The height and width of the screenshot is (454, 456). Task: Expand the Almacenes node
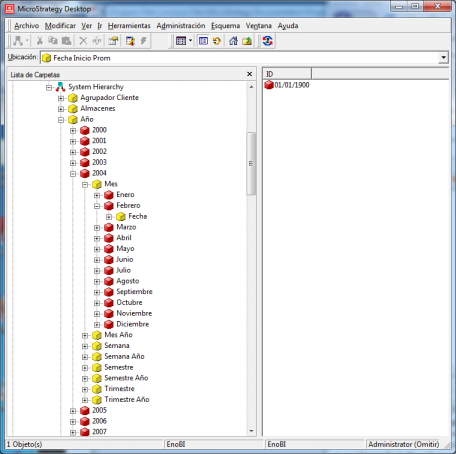(x=61, y=109)
